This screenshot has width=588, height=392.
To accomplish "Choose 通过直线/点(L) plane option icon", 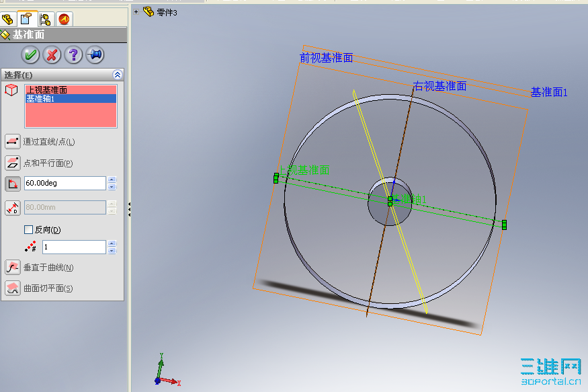I will point(13,141).
